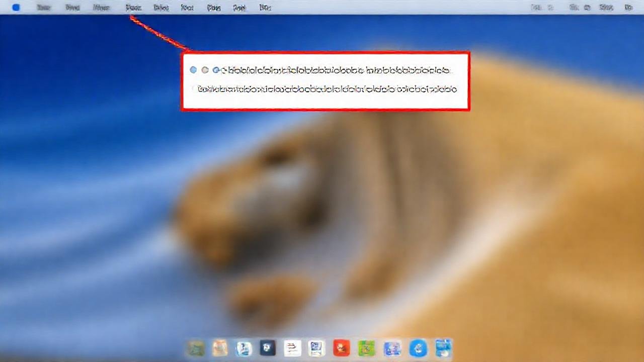This screenshot has height=362, width=644.
Task: Click the dark gray Dock icon
Action: click(x=267, y=348)
